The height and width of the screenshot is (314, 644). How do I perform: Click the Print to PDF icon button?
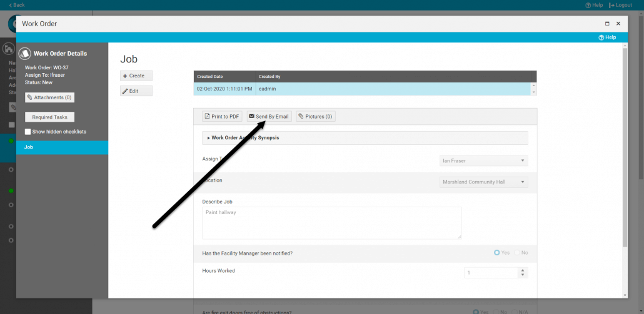coord(222,117)
